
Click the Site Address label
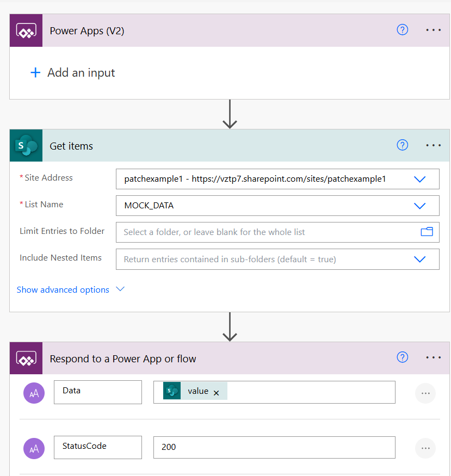point(48,177)
